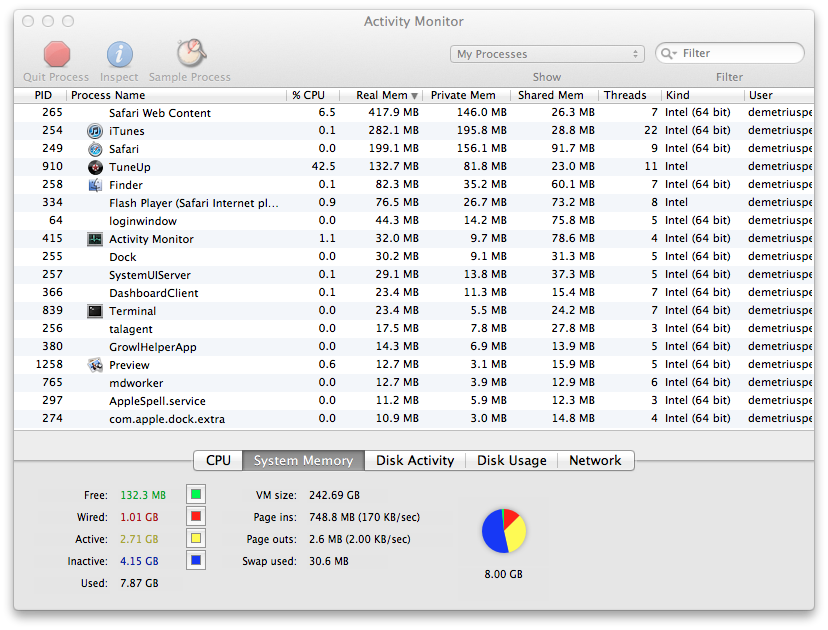Screen dimensions: 828x630
Task: Sort by the Kind column header
Action: [x=703, y=95]
